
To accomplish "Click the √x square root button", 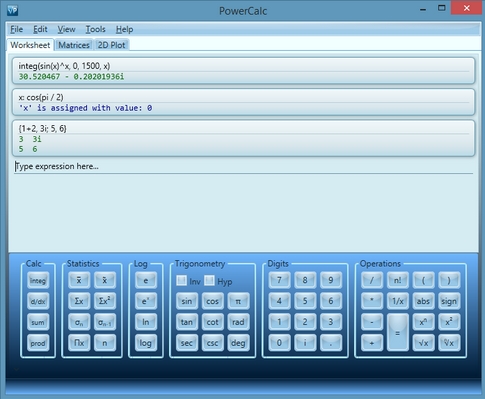I will click(x=423, y=343).
